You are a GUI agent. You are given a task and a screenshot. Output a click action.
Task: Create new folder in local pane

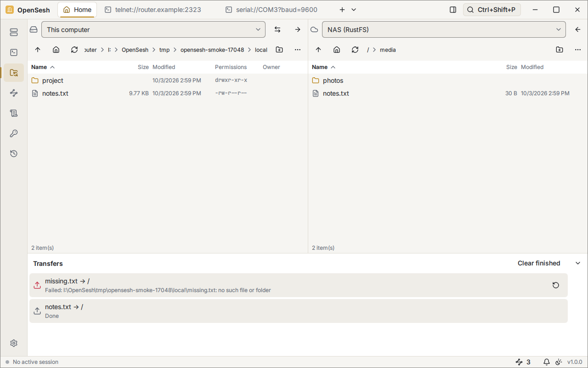tap(279, 50)
